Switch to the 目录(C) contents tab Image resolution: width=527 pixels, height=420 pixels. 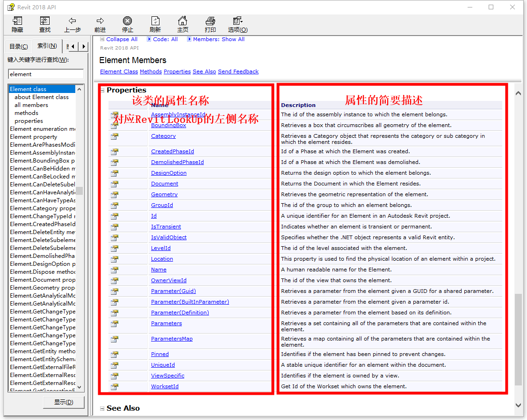[19, 47]
